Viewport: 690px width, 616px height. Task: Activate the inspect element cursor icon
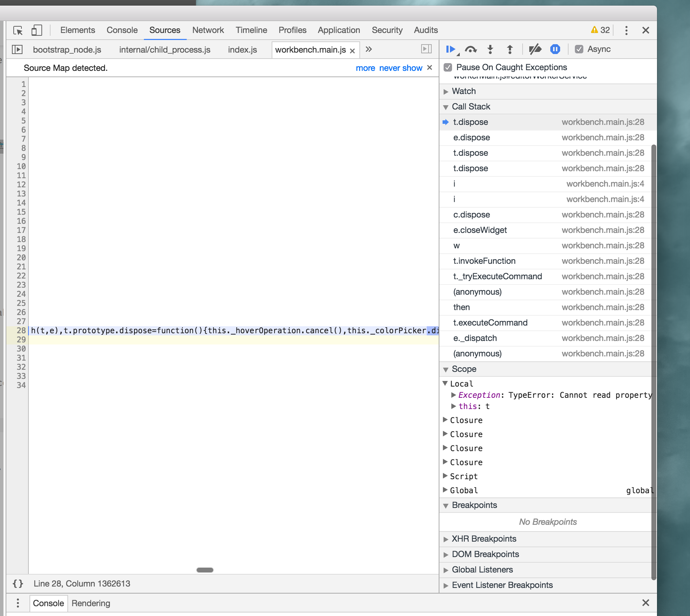click(18, 30)
